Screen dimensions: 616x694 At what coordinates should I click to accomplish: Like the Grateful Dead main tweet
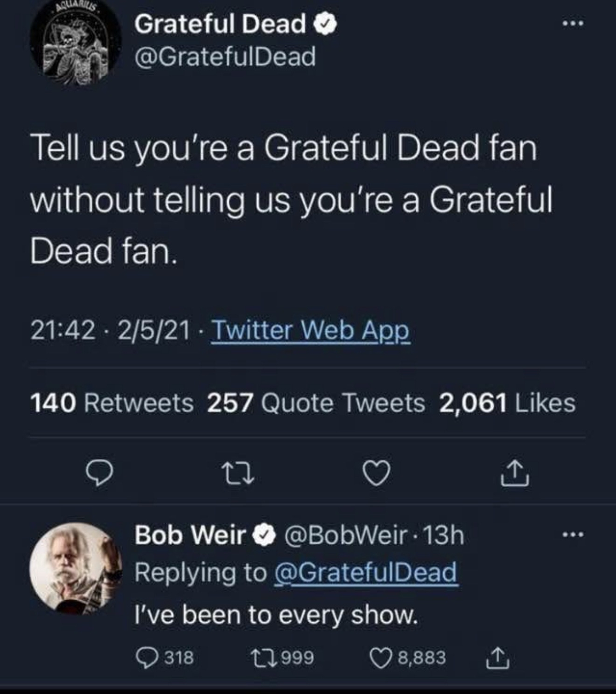coord(377,474)
